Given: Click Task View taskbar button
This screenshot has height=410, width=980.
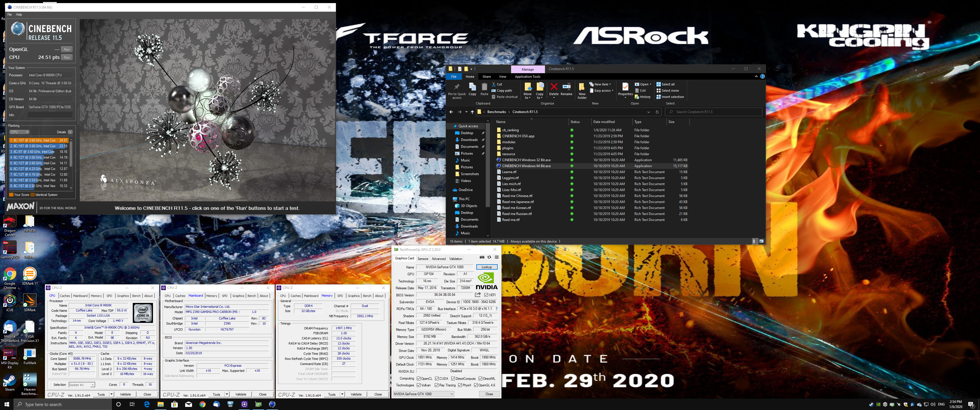Looking at the screenshot, I should (132, 404).
